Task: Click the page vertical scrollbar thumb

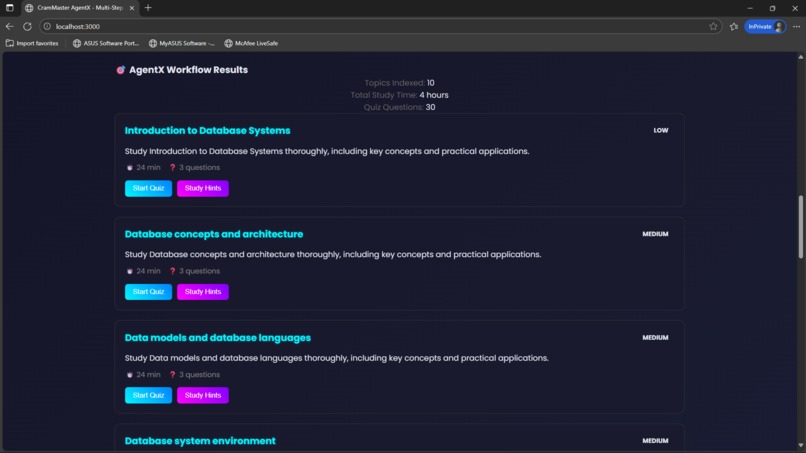Action: coord(801,227)
